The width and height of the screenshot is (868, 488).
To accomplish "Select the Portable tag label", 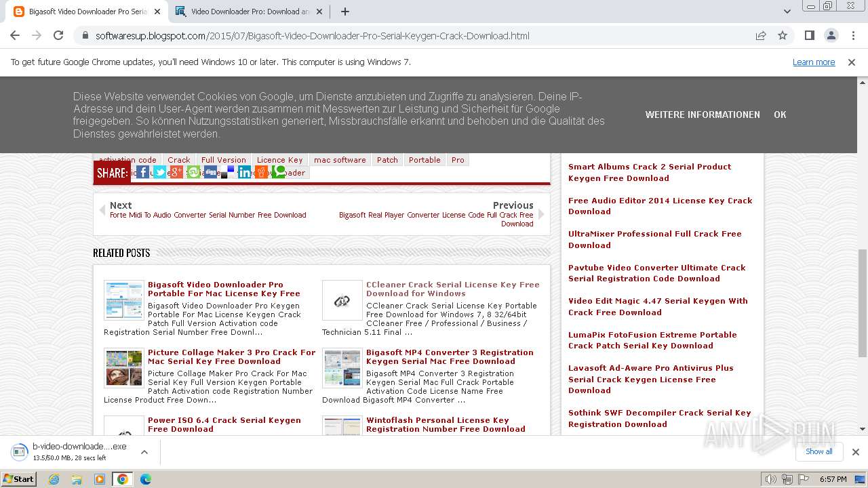I will (425, 160).
